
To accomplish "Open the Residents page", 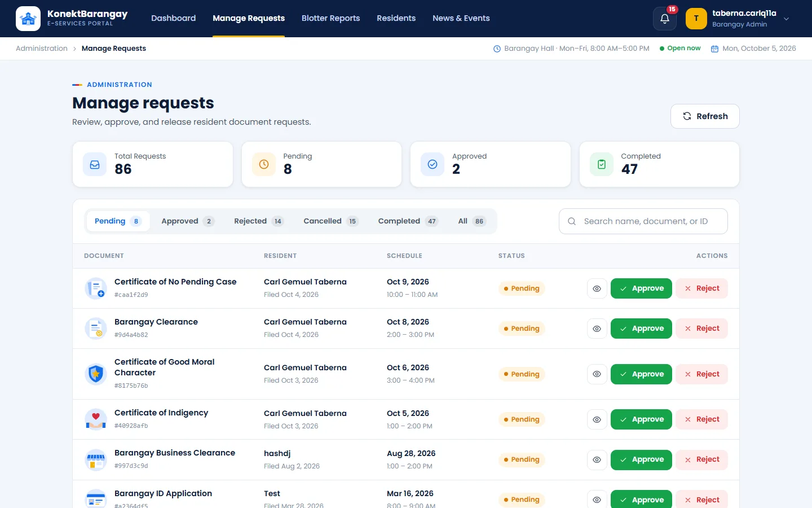I will click(x=396, y=18).
